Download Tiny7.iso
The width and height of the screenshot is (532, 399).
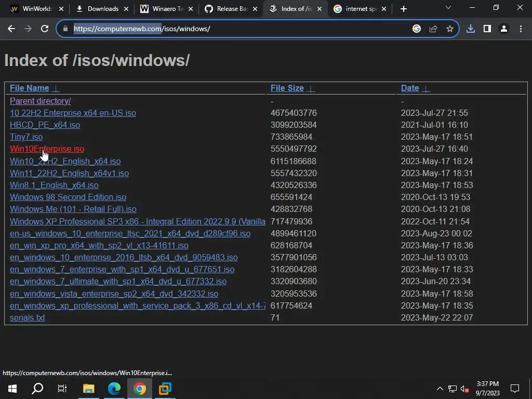[26, 137]
